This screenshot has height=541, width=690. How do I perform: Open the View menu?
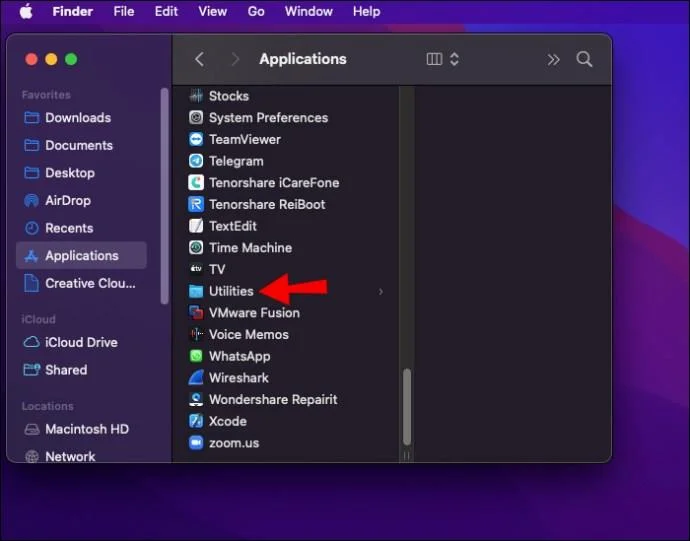coord(213,11)
